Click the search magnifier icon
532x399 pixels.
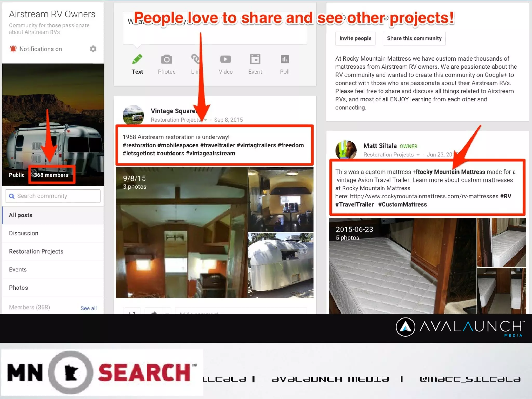point(11,196)
